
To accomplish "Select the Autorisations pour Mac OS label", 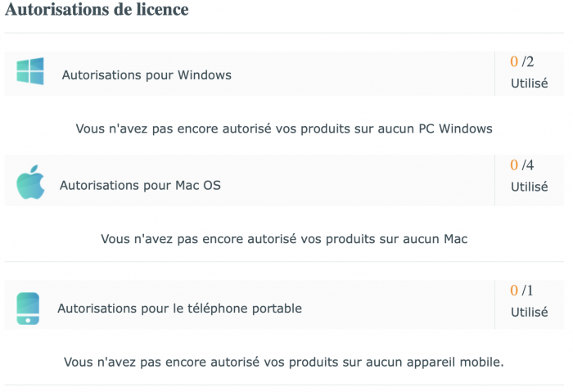I will [140, 186].
